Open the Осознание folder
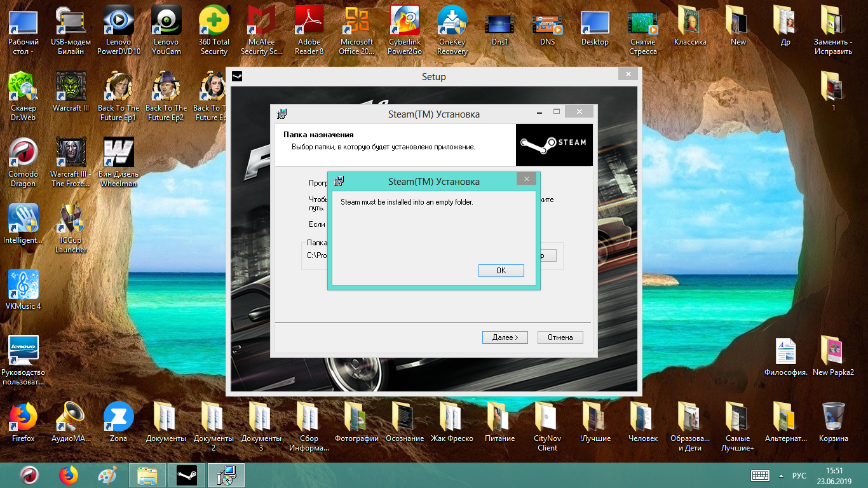Screen dimensions: 868x488 click(404, 422)
